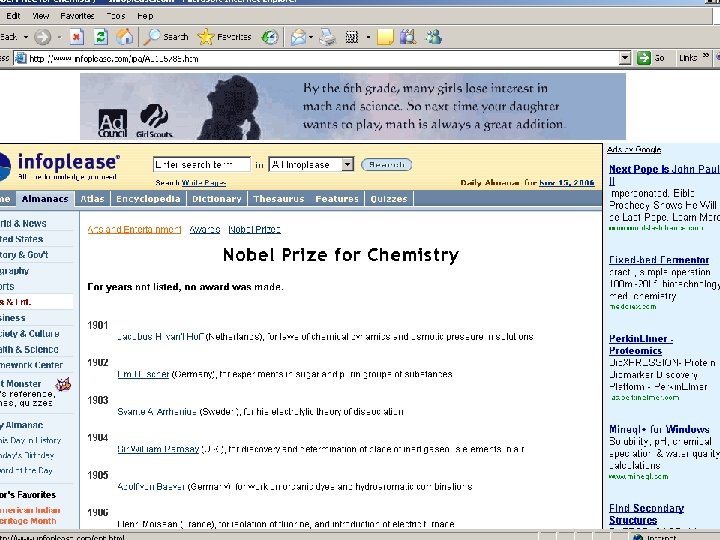
Task: Click the Print printer icon
Action: (x=328, y=37)
